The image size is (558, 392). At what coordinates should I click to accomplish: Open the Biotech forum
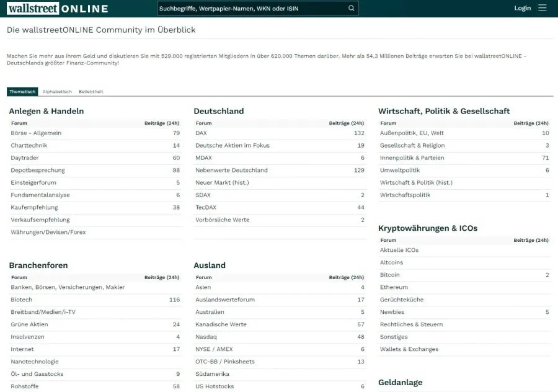pos(21,300)
